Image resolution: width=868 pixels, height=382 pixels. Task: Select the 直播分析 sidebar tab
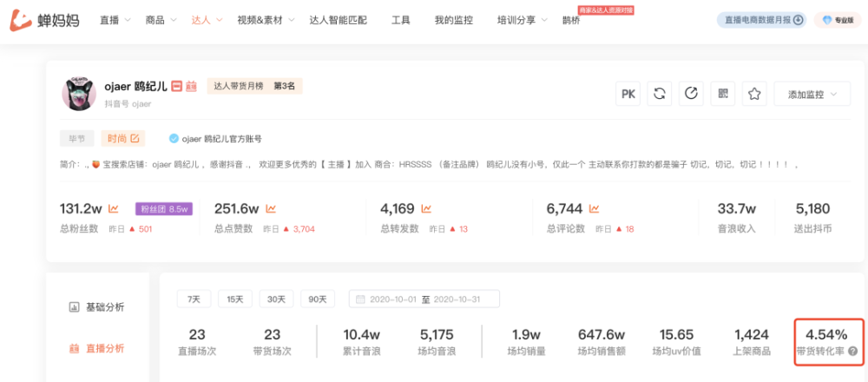[97, 349]
